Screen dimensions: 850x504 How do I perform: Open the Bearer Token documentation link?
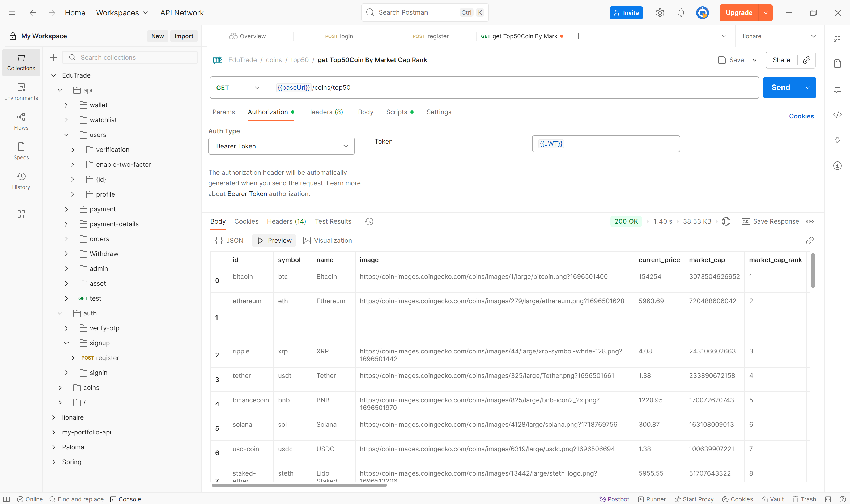(x=247, y=194)
